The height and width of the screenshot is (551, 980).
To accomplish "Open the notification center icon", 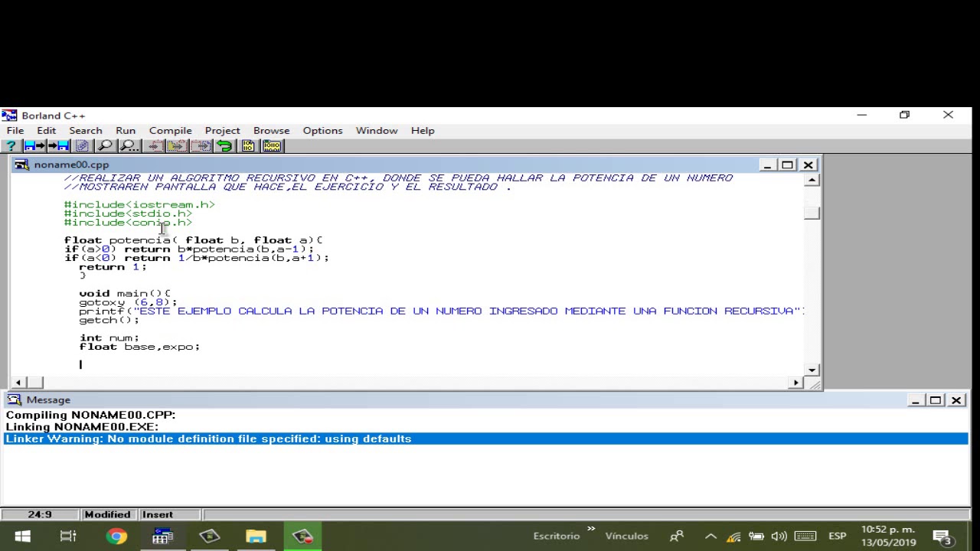I will 942,537.
